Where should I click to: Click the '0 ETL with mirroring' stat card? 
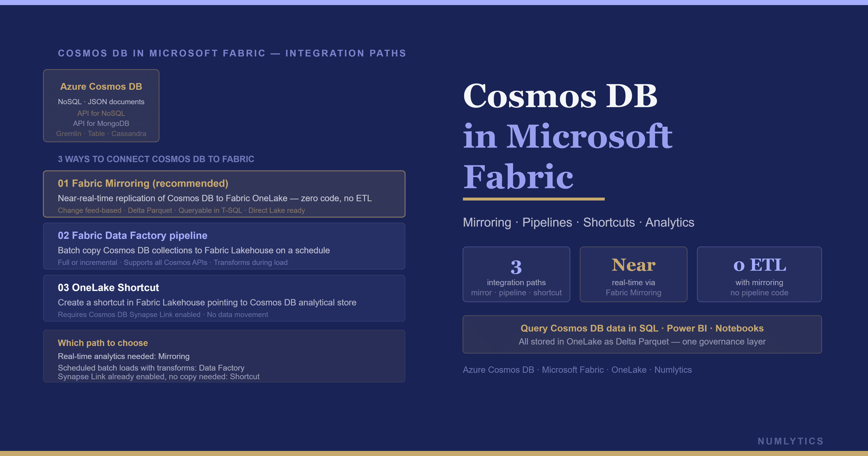(x=759, y=274)
